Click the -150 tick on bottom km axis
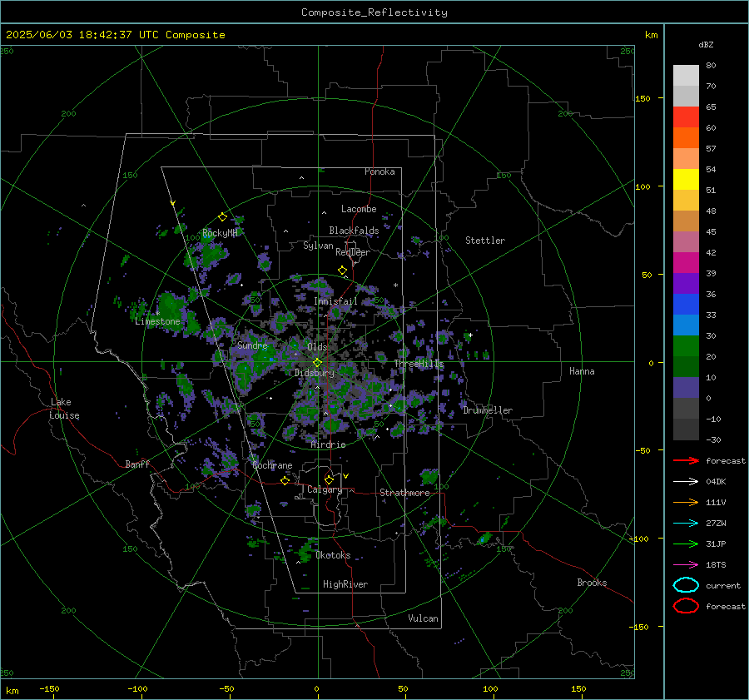The height and width of the screenshot is (700, 749). 49,689
